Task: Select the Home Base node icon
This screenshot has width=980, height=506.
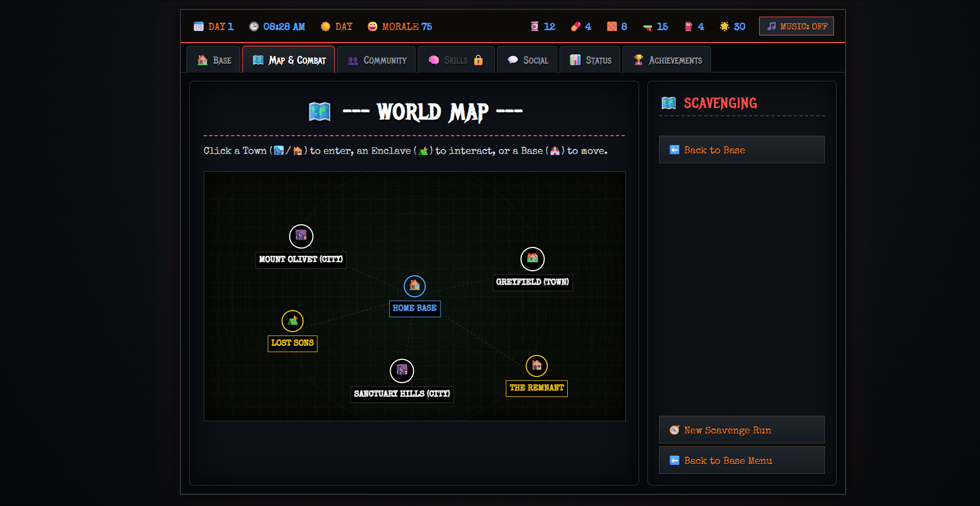Action: click(x=414, y=286)
